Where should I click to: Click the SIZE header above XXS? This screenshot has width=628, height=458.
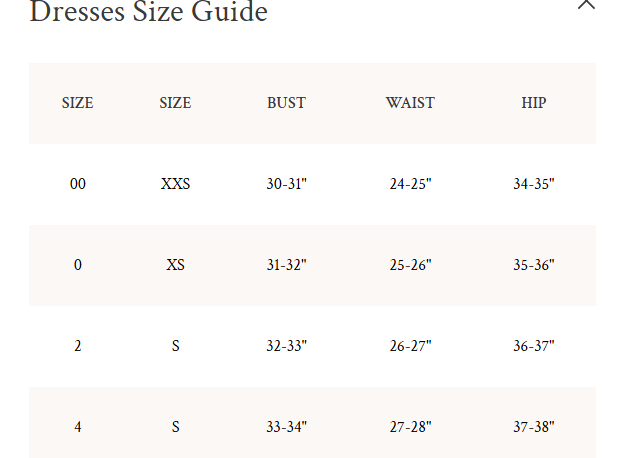tap(175, 103)
